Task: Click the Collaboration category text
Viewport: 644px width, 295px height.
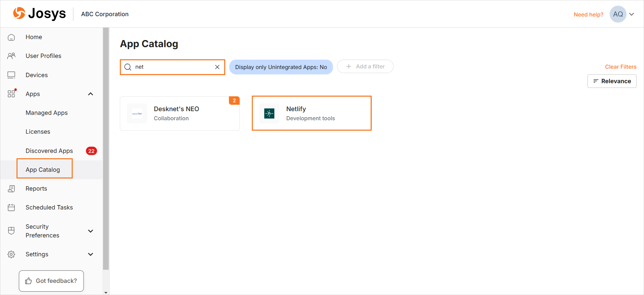Action: (x=171, y=118)
